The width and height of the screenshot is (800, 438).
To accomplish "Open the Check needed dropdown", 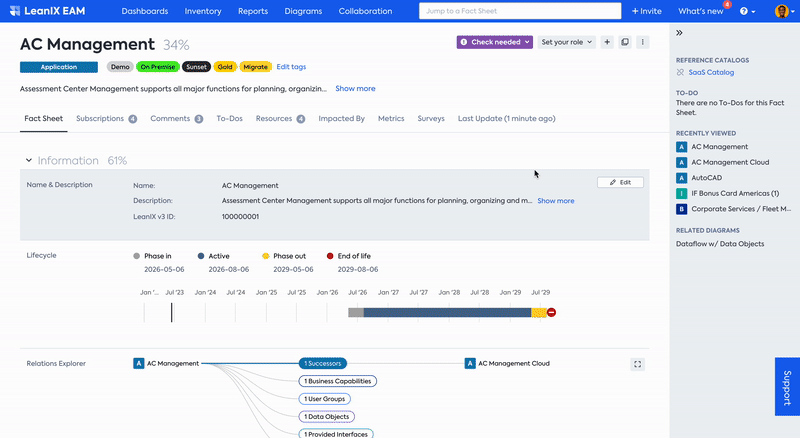I will [494, 42].
